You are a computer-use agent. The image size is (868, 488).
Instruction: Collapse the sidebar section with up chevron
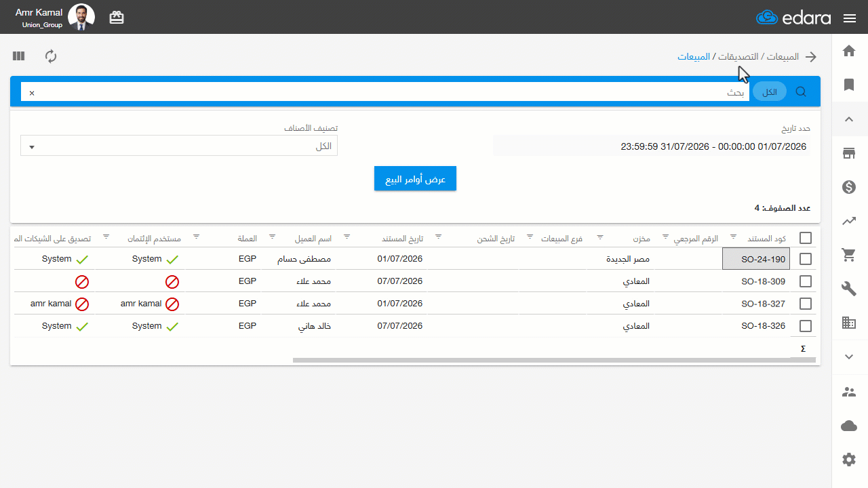pos(849,119)
